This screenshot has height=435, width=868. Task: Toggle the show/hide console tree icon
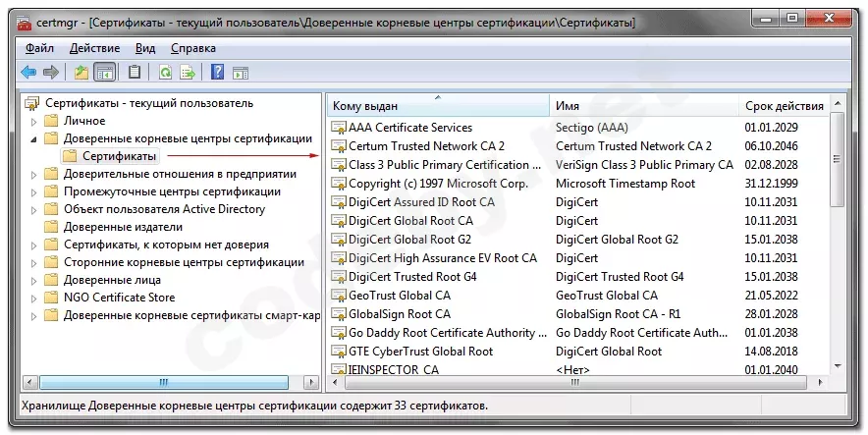(105, 72)
